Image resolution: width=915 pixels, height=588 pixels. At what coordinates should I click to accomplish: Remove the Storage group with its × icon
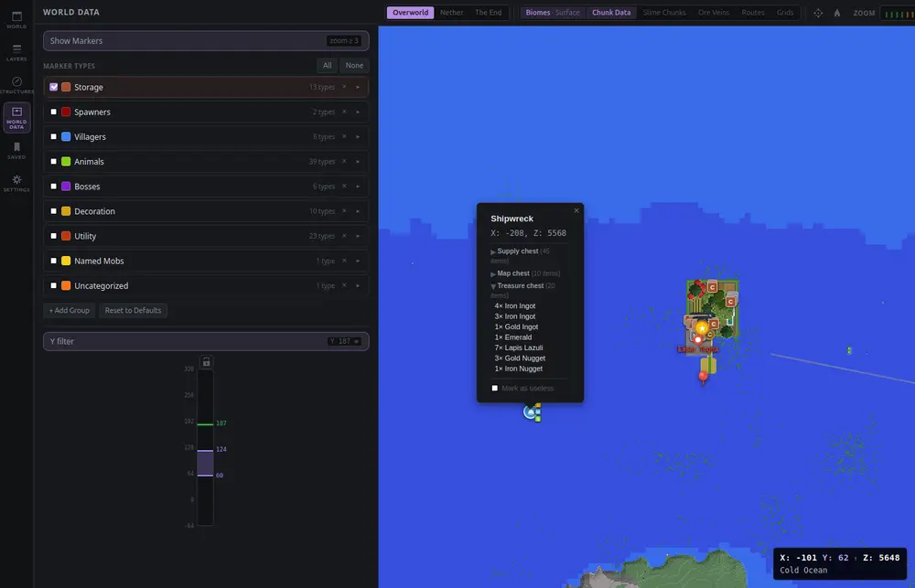coord(344,87)
